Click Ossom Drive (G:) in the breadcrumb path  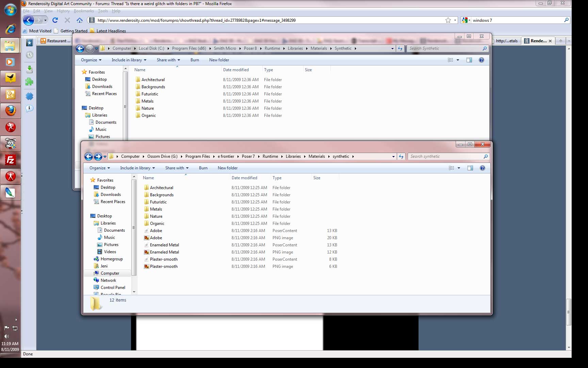click(x=162, y=156)
